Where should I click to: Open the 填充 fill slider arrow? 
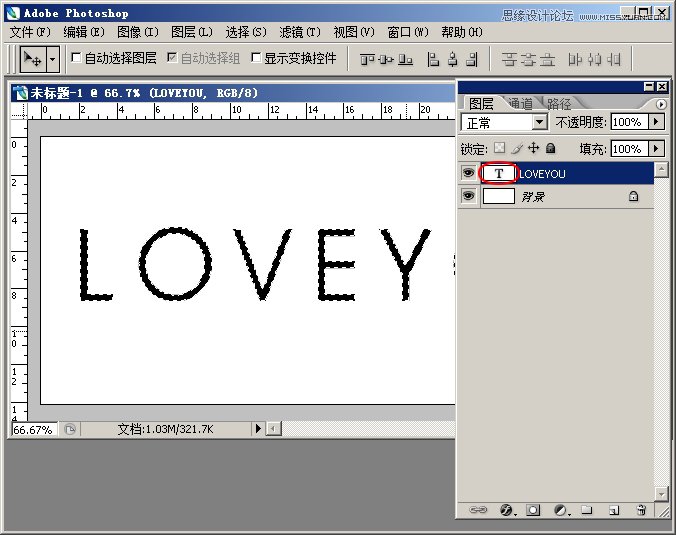click(657, 148)
